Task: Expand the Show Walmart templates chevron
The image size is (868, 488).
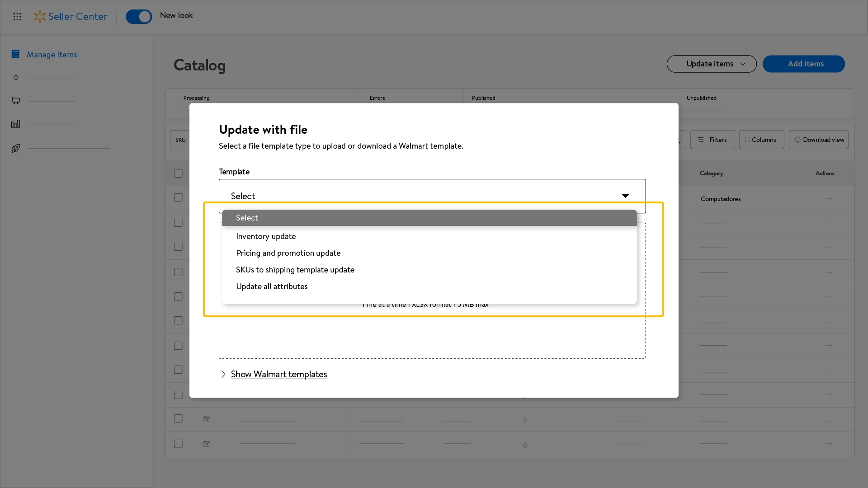Action: coord(223,374)
